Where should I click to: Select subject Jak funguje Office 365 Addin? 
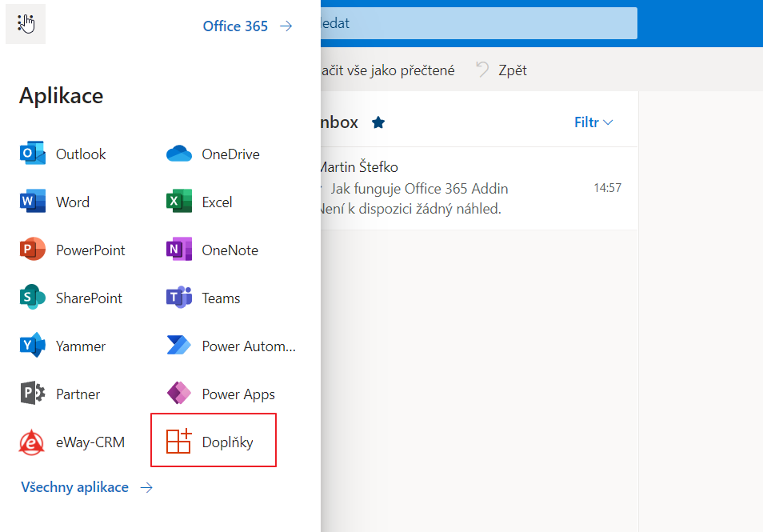pos(419,188)
